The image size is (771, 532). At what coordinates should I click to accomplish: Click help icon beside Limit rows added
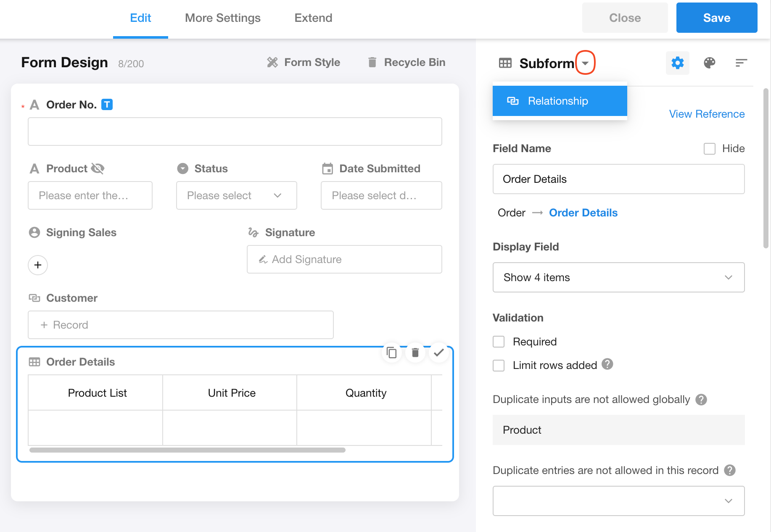coord(607,364)
